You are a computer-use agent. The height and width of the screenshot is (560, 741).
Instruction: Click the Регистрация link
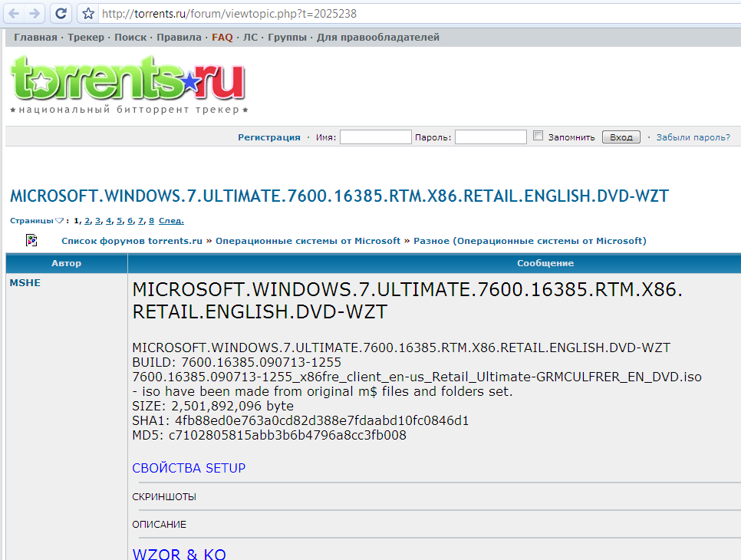[x=269, y=137]
